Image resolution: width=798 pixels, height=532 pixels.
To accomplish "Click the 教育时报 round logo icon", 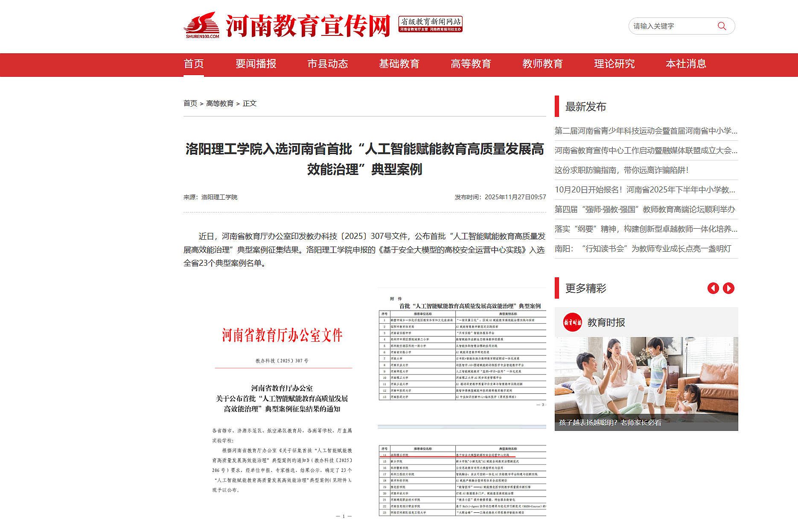I will pyautogui.click(x=572, y=322).
